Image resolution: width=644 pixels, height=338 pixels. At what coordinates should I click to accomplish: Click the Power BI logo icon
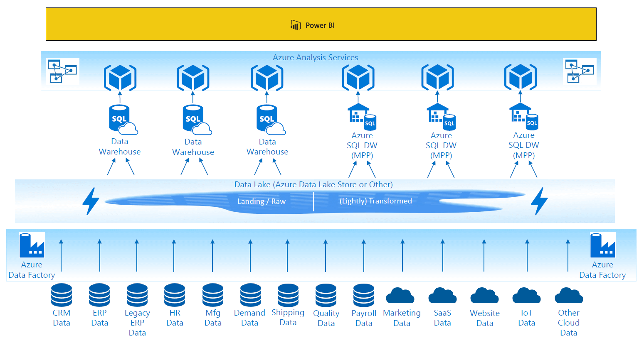coord(295,25)
